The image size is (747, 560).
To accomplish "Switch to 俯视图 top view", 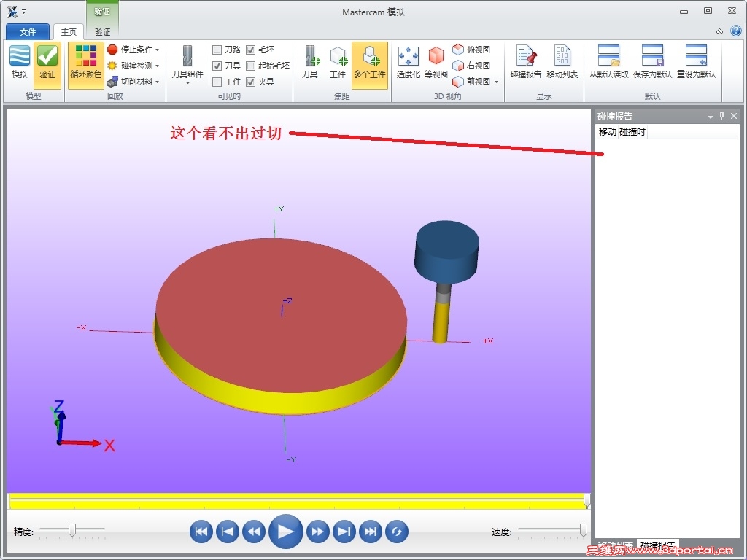I will click(471, 50).
